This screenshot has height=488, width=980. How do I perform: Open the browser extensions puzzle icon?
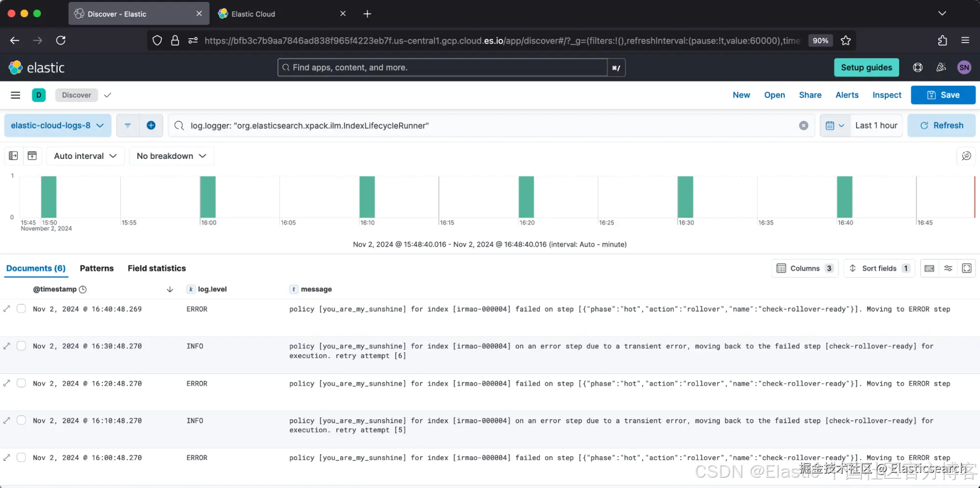click(x=942, y=41)
